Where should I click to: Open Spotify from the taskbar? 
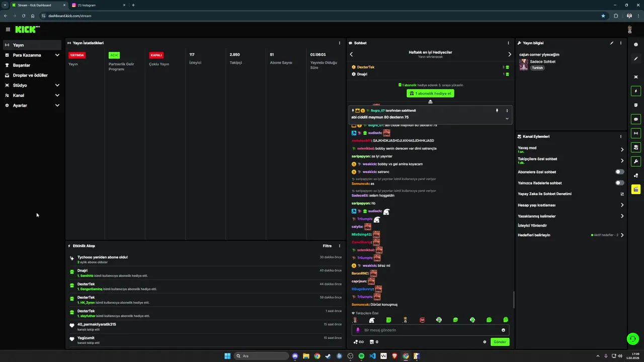click(361, 356)
